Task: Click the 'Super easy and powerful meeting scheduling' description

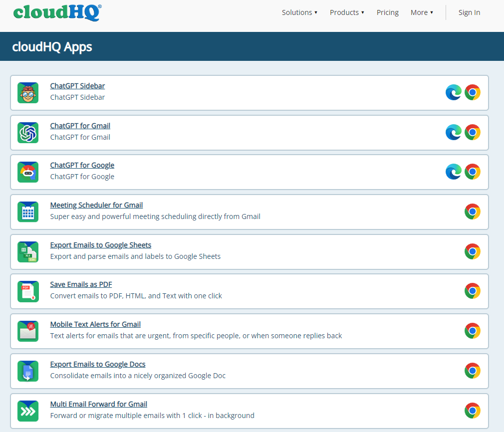Action: [155, 216]
